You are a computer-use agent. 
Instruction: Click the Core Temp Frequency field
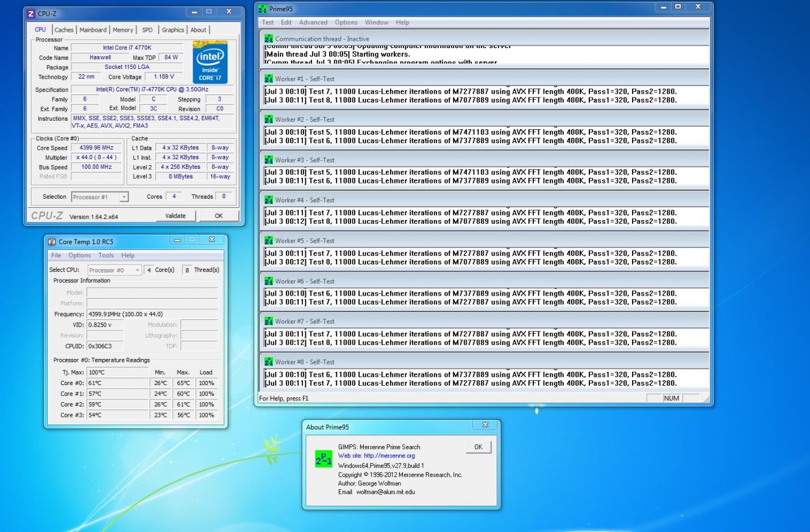pyautogui.click(x=152, y=314)
